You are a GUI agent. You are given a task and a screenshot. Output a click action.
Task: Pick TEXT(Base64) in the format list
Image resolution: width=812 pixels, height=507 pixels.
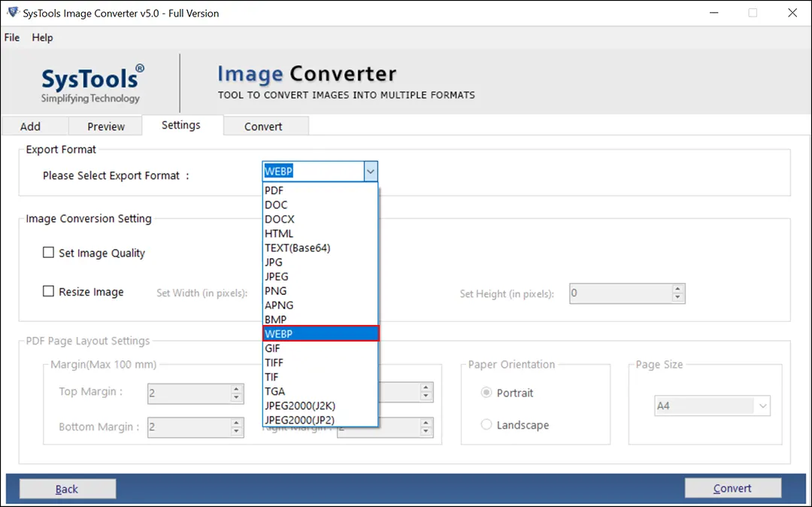tap(320, 247)
